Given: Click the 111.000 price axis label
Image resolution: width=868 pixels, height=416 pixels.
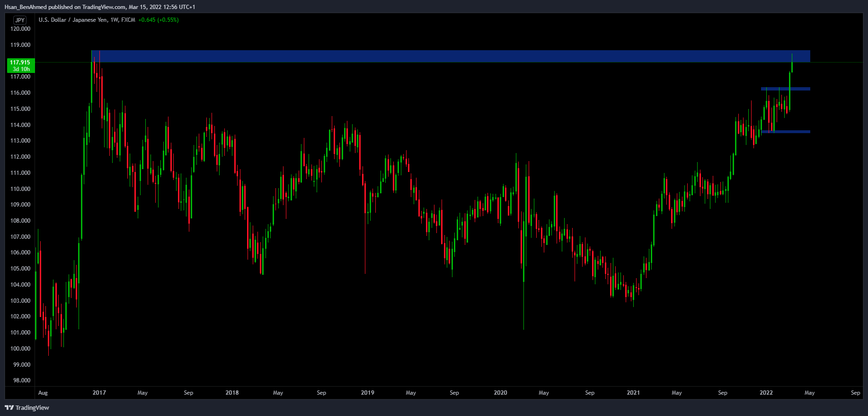Looking at the screenshot, I should tap(20, 173).
